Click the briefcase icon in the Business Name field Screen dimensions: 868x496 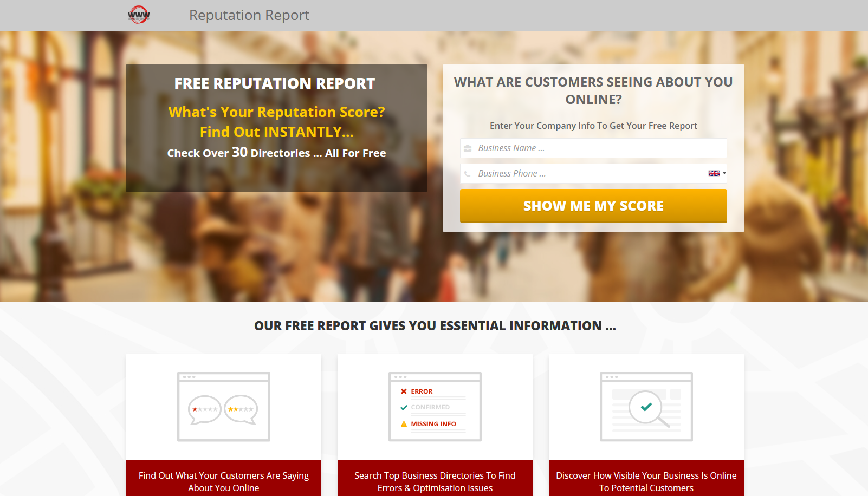[x=468, y=148]
